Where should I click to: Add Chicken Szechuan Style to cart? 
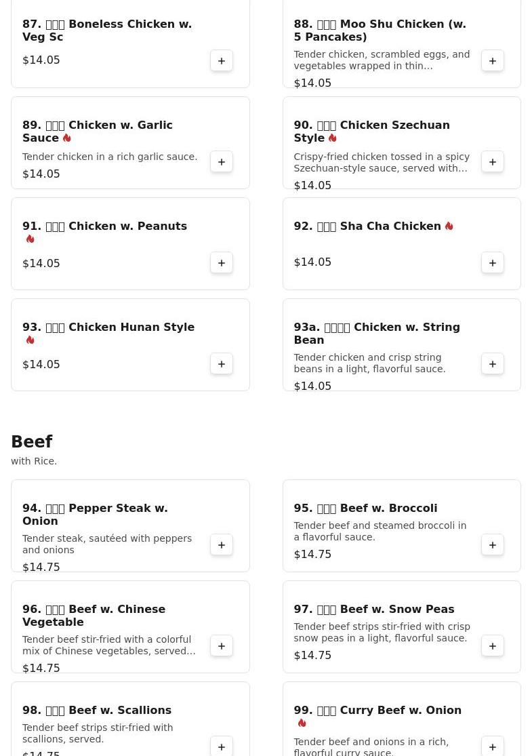point(493,162)
